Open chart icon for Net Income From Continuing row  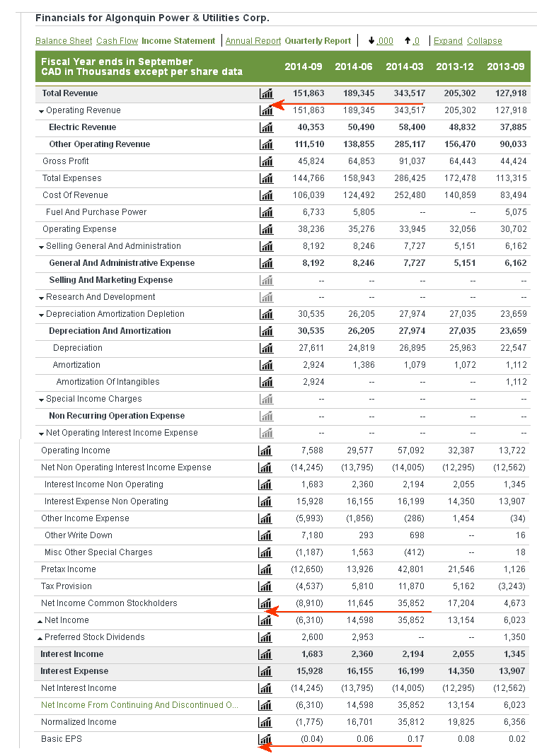tap(265, 705)
